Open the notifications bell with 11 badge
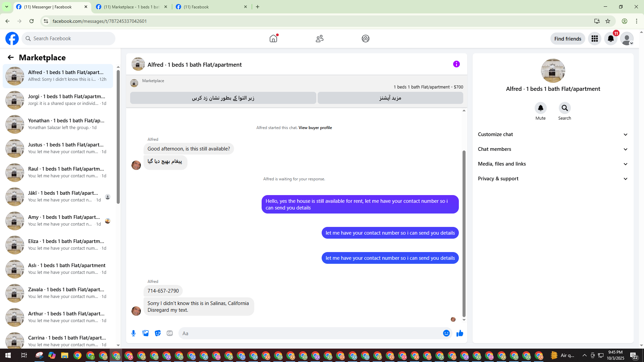 click(x=611, y=39)
